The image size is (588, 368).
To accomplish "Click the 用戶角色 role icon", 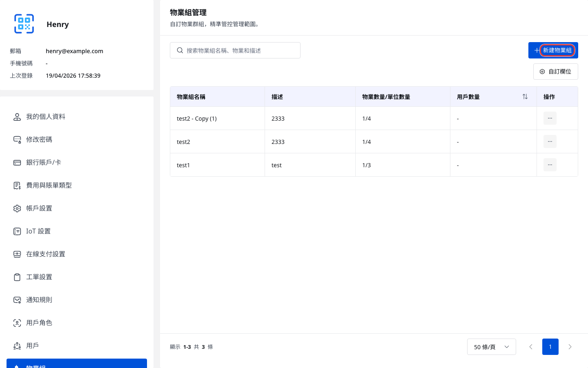I will 17,323.
